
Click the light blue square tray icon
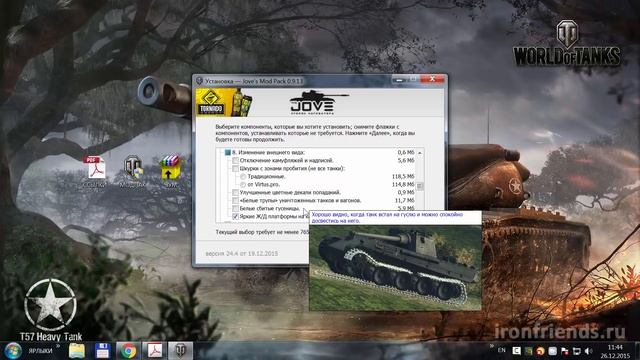coord(552,351)
